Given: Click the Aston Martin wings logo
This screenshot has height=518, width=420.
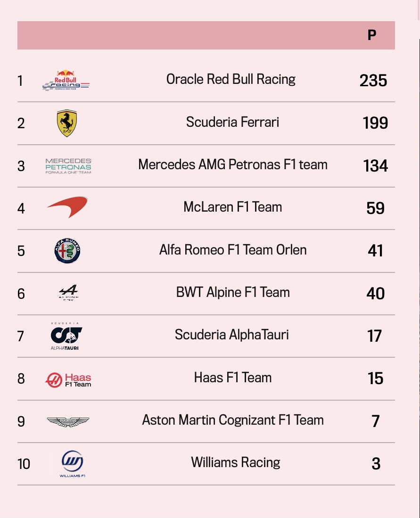Looking at the screenshot, I should click(68, 421).
